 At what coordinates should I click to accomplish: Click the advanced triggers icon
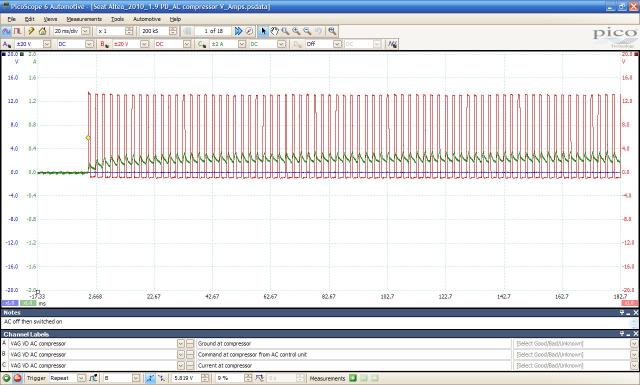tap(93, 378)
